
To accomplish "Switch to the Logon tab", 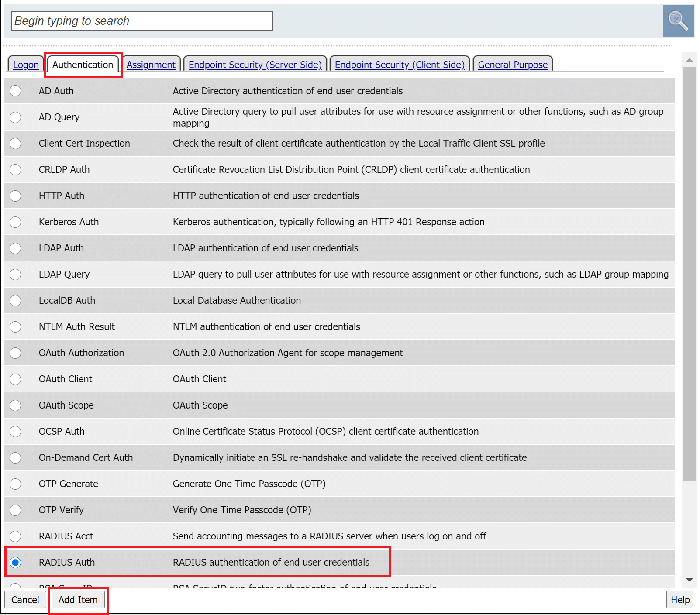I will [26, 65].
